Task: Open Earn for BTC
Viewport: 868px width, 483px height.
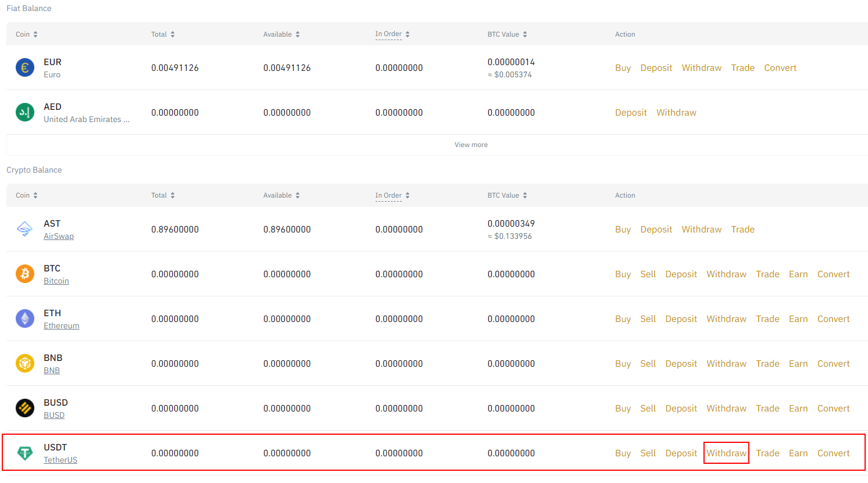Action: tap(798, 274)
